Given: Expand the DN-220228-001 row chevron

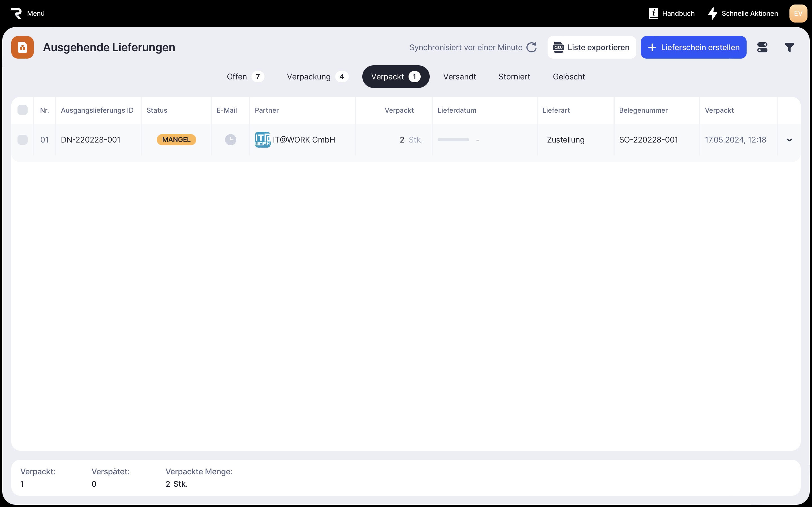Looking at the screenshot, I should 789,140.
